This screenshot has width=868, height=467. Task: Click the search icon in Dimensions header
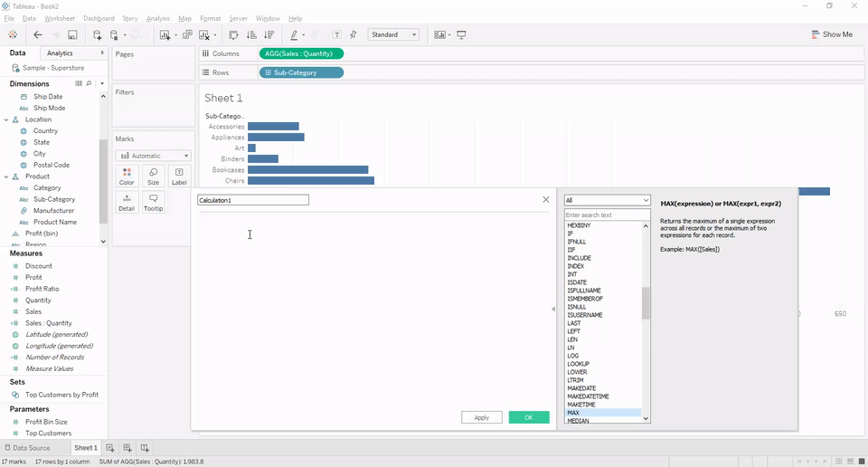(x=89, y=83)
